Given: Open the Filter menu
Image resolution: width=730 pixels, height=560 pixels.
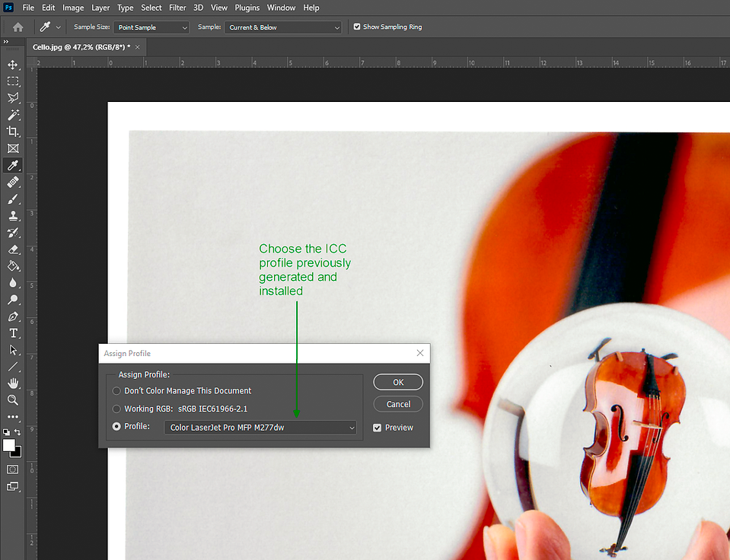Looking at the screenshot, I should click(x=177, y=8).
